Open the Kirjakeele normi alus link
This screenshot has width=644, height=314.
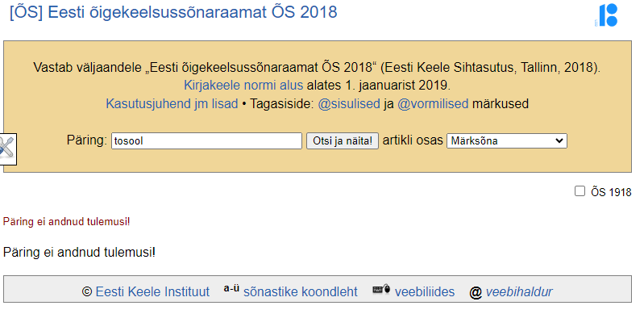click(x=243, y=86)
